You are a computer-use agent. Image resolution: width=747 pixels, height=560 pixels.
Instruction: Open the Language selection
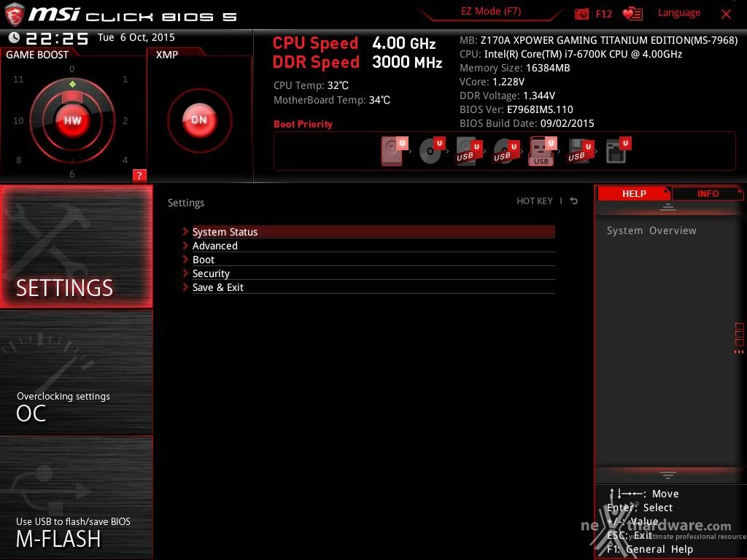(679, 13)
